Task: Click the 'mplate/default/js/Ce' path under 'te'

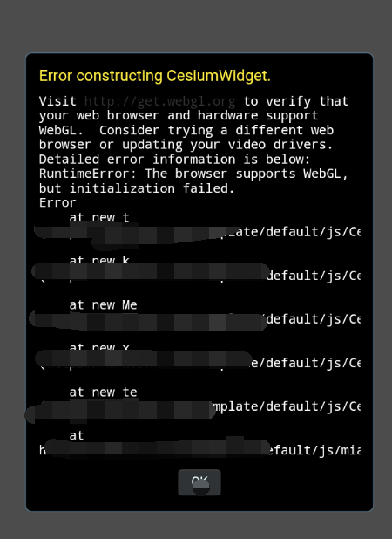Action: click(x=287, y=406)
